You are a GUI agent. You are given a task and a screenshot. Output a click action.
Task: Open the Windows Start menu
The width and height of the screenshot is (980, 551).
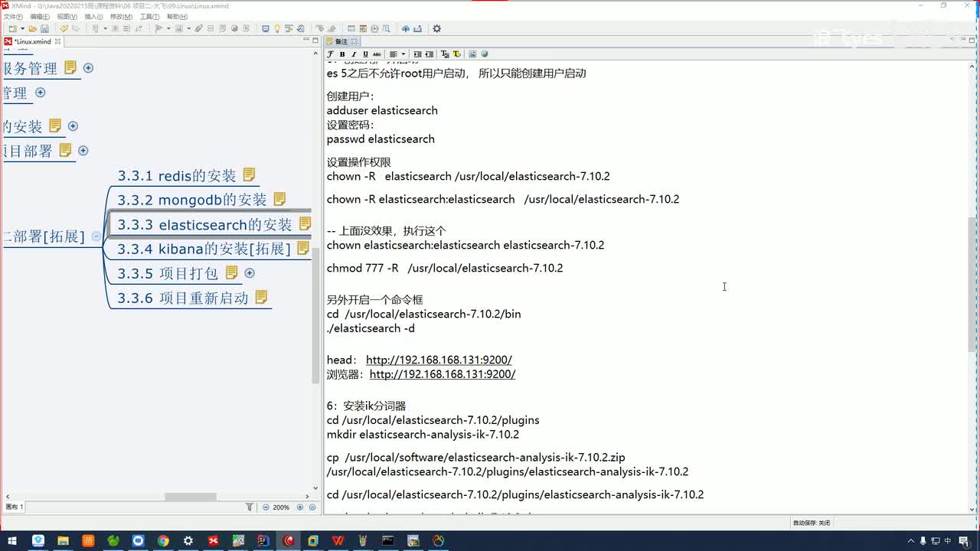[x=13, y=540]
